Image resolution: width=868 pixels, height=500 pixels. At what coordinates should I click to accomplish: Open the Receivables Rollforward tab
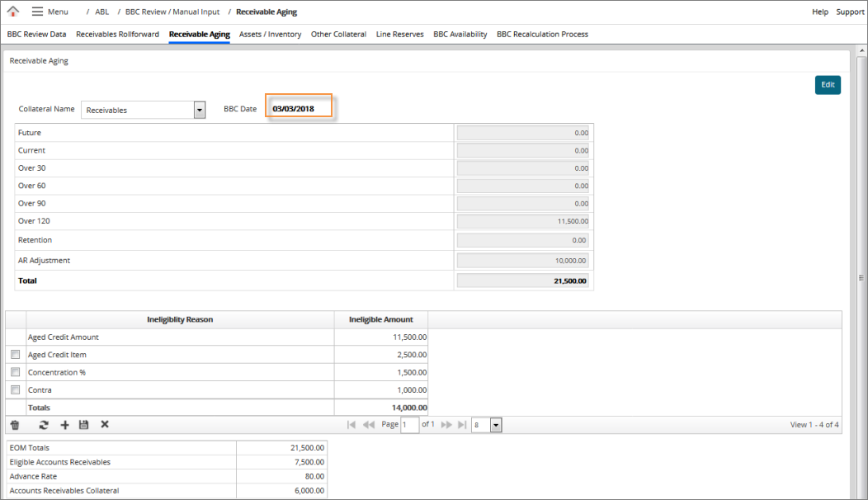117,35
